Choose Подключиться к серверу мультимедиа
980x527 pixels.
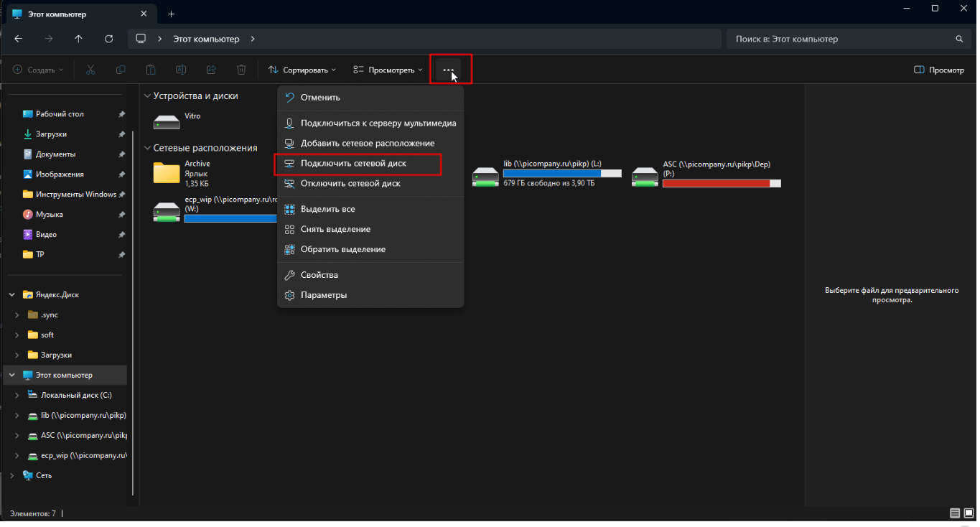pos(370,123)
